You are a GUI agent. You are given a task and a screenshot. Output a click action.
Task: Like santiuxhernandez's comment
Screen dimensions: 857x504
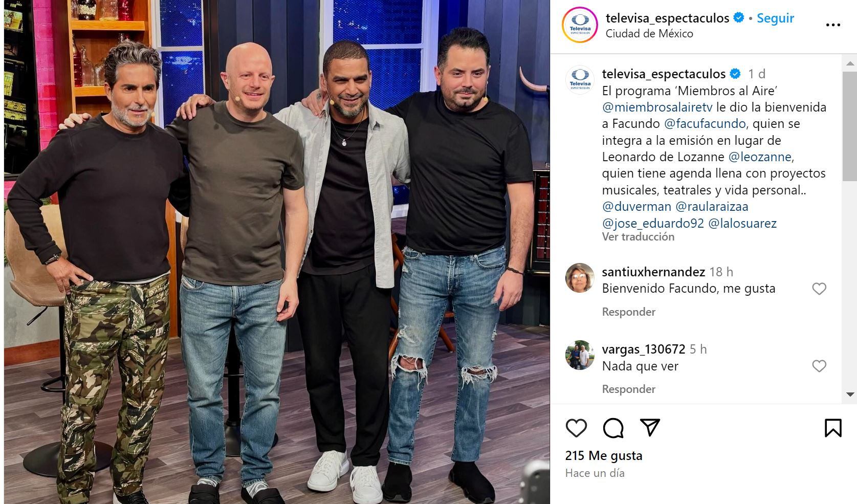click(819, 289)
